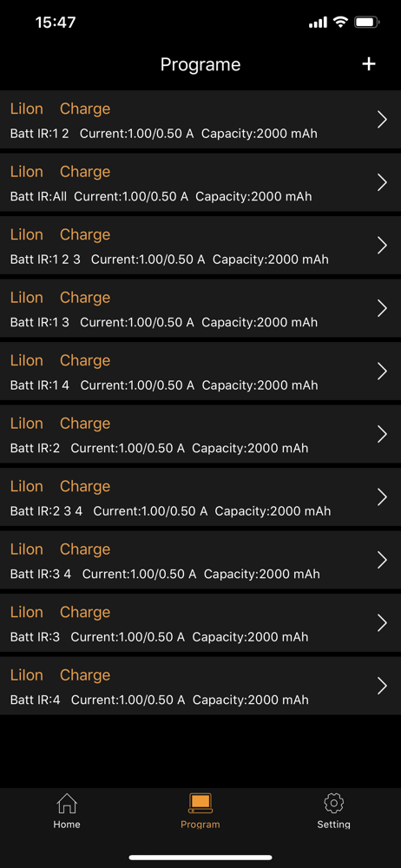
Task: Select the Program laptop icon
Action: (200, 803)
